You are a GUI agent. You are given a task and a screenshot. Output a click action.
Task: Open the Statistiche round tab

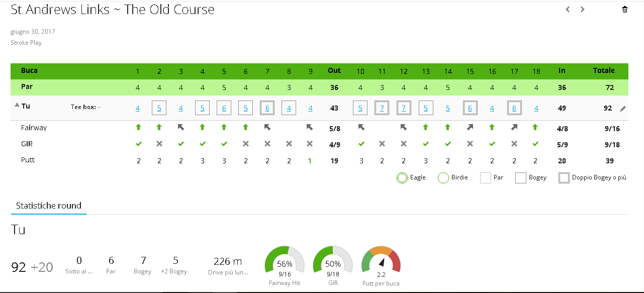coord(49,206)
